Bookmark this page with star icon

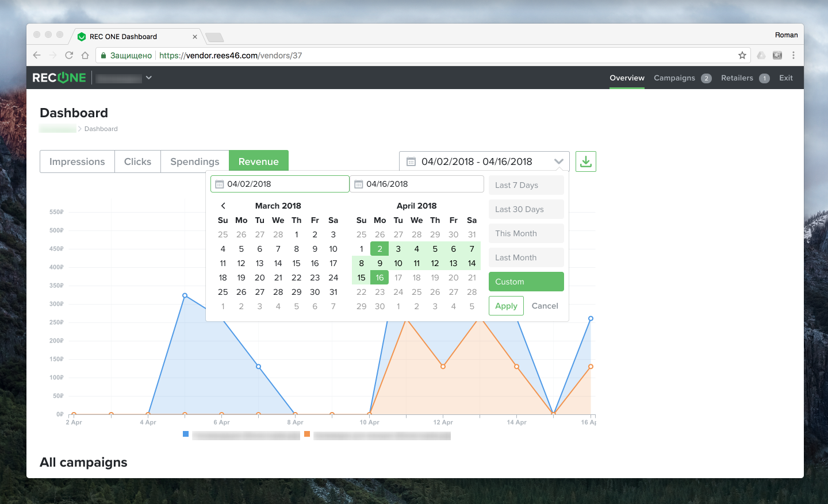click(742, 55)
